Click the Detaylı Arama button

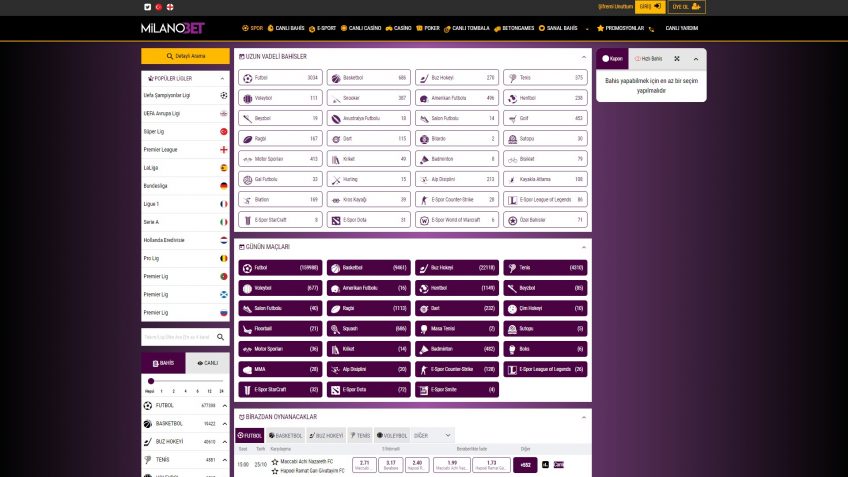(x=185, y=56)
